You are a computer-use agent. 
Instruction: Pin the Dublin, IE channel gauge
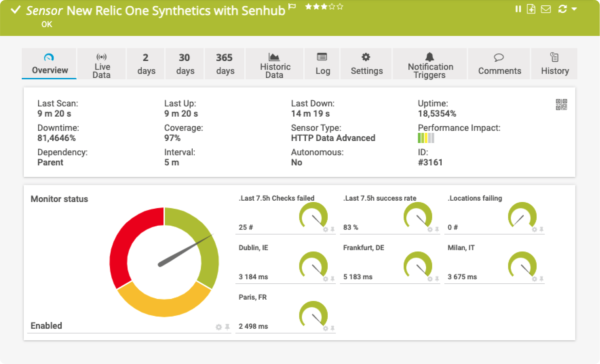[333, 279]
